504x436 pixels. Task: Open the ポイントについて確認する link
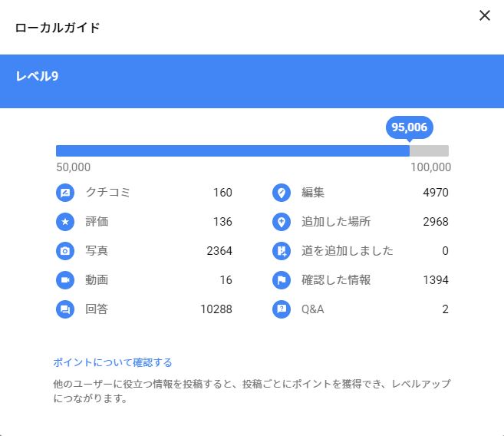(x=112, y=362)
